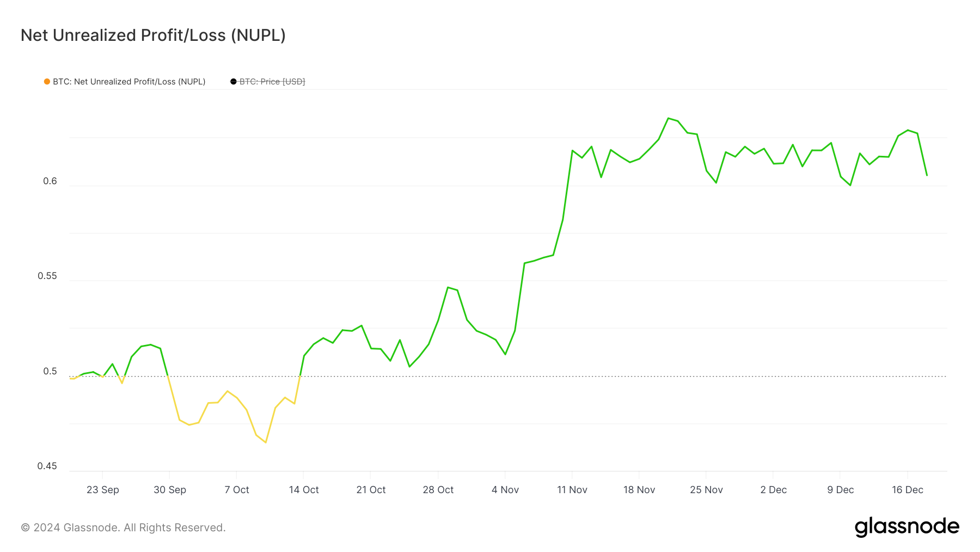This screenshot has width=980, height=552.
Task: Click the black BTC Price legend dot
Action: [233, 82]
